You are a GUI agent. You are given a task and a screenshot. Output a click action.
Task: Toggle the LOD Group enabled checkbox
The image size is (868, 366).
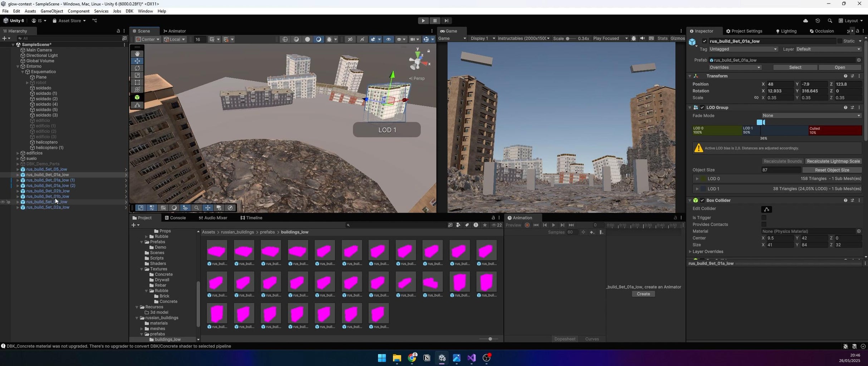tap(702, 108)
